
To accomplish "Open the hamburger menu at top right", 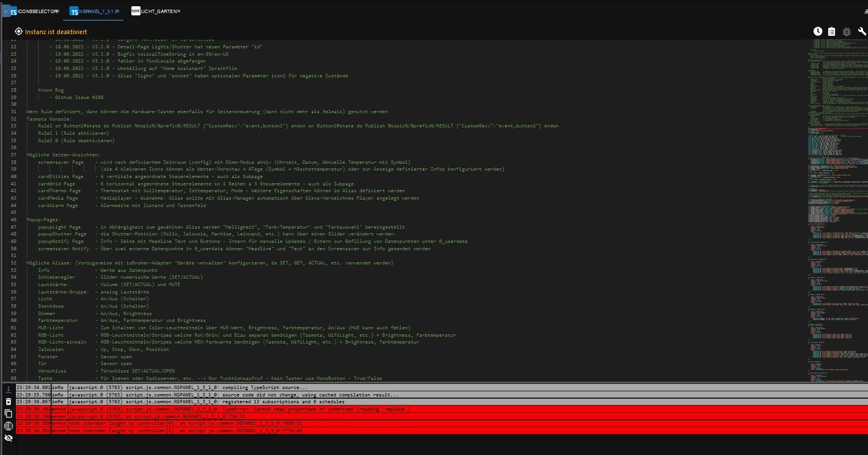I will coord(866,11).
